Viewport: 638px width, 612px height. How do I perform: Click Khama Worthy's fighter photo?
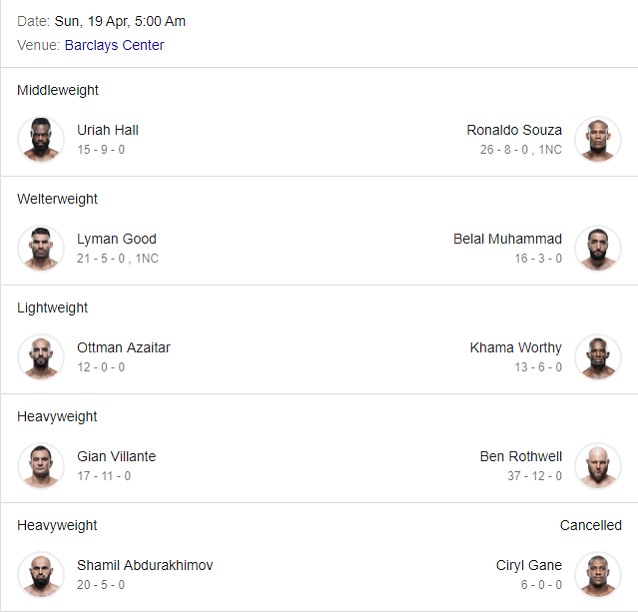point(598,357)
